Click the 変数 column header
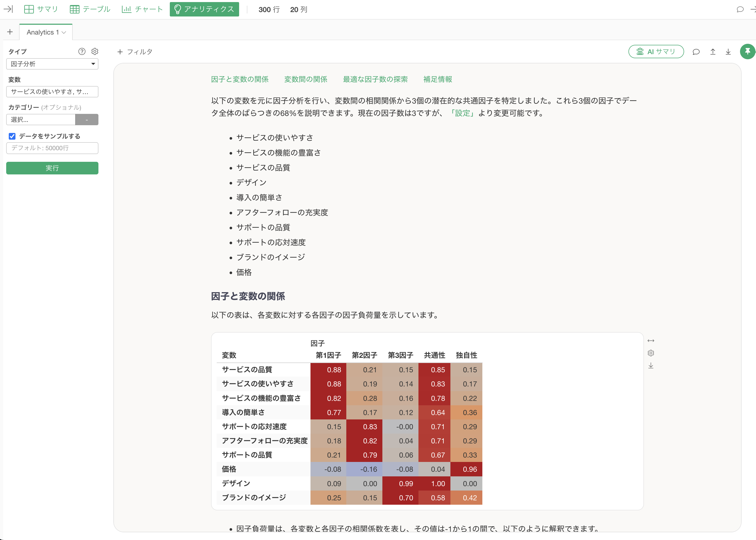The width and height of the screenshot is (756, 540). tap(229, 355)
